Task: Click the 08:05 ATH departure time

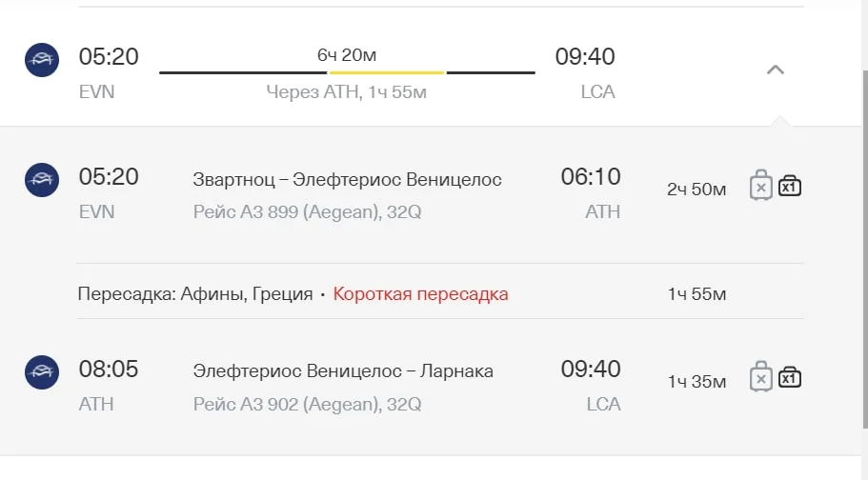Action: click(x=109, y=370)
